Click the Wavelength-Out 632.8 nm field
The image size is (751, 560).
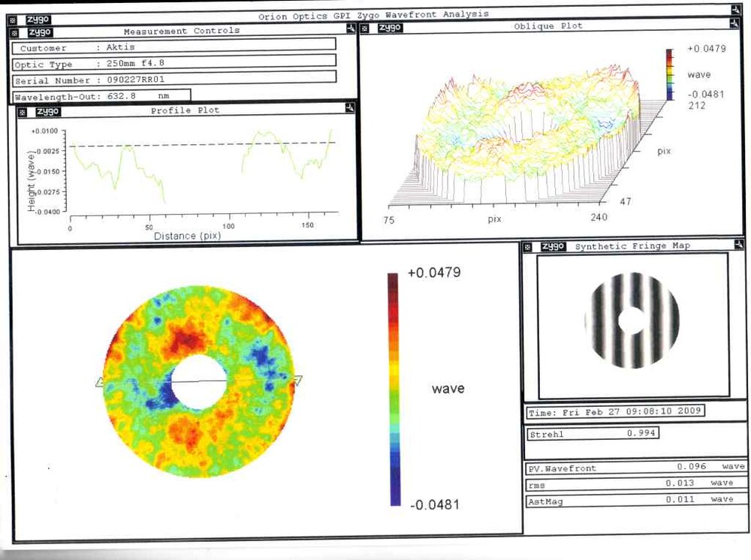tap(101, 96)
